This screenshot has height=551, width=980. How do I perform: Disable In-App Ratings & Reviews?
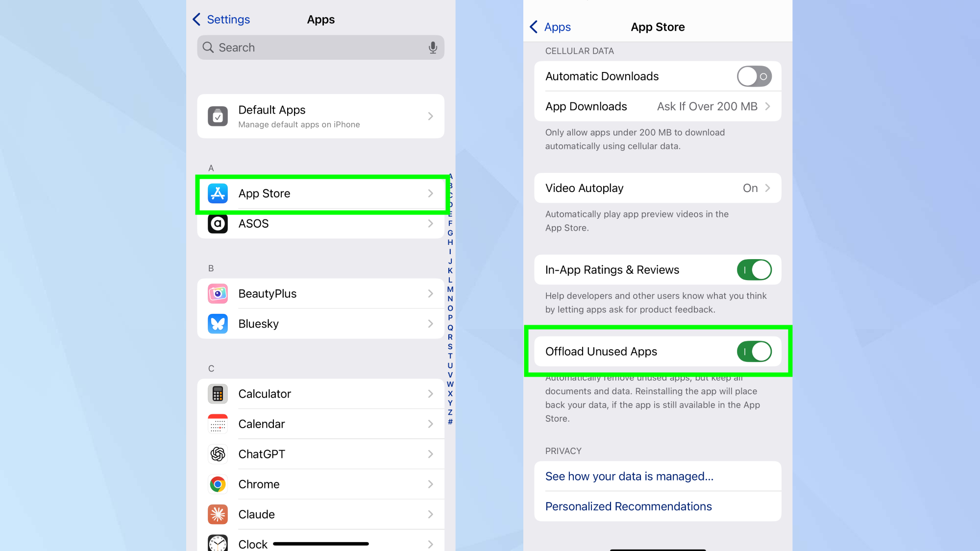pyautogui.click(x=754, y=269)
